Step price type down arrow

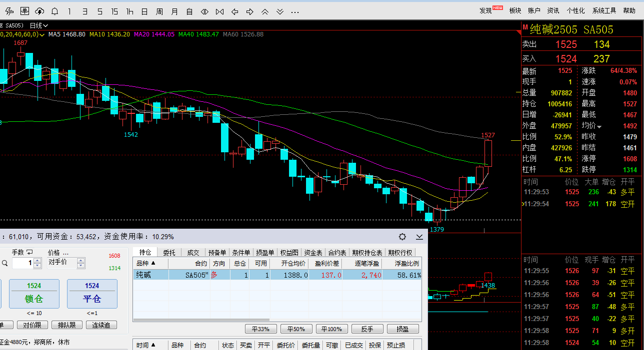(x=81, y=266)
